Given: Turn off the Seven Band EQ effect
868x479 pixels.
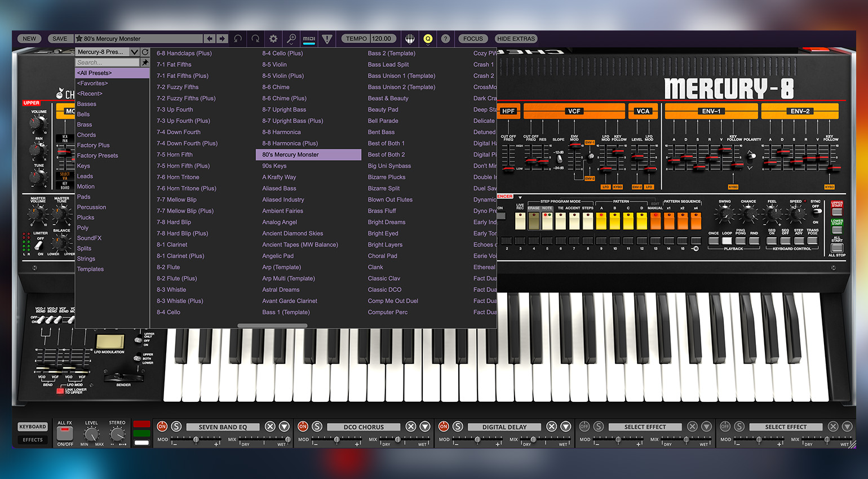Looking at the screenshot, I should coord(162,427).
